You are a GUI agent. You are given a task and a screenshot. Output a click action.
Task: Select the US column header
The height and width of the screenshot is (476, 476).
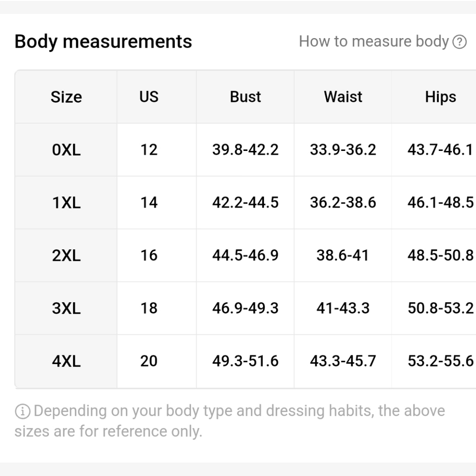pyautogui.click(x=149, y=97)
